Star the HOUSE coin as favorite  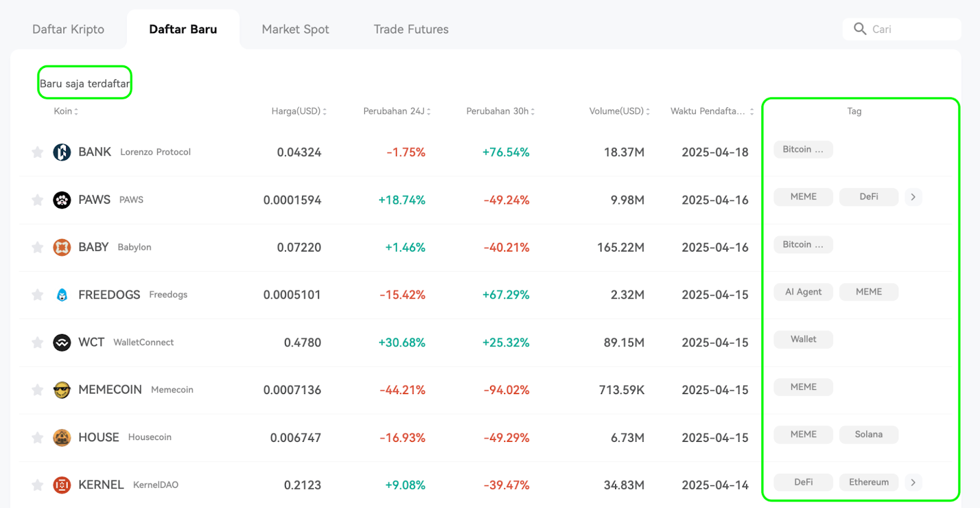coord(37,438)
